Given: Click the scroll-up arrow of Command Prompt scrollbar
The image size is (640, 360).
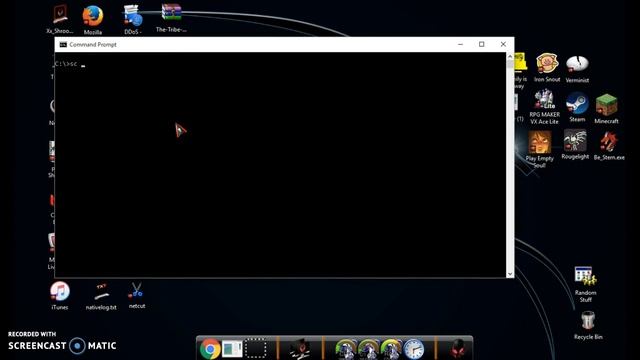Looking at the screenshot, I should pos(510,56).
